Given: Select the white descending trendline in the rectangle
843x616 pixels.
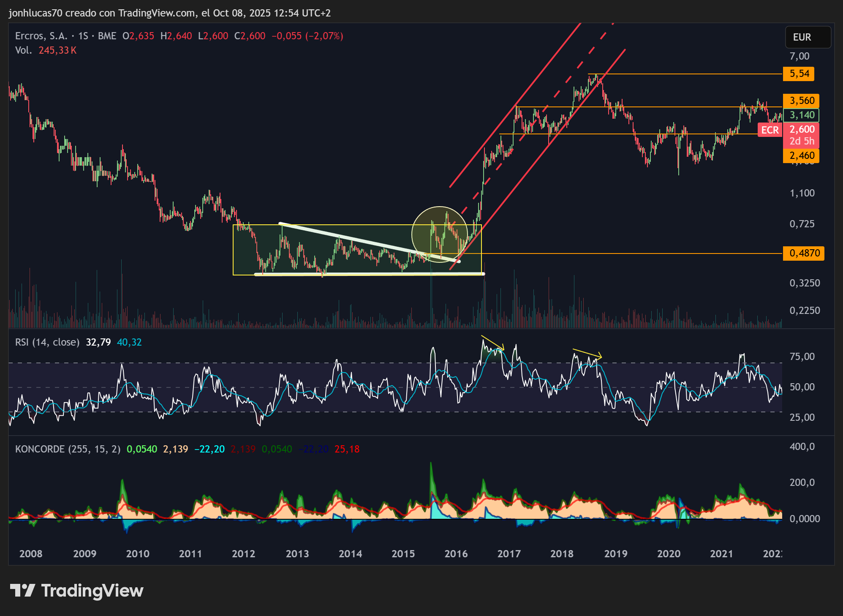Looking at the screenshot, I should [x=369, y=242].
